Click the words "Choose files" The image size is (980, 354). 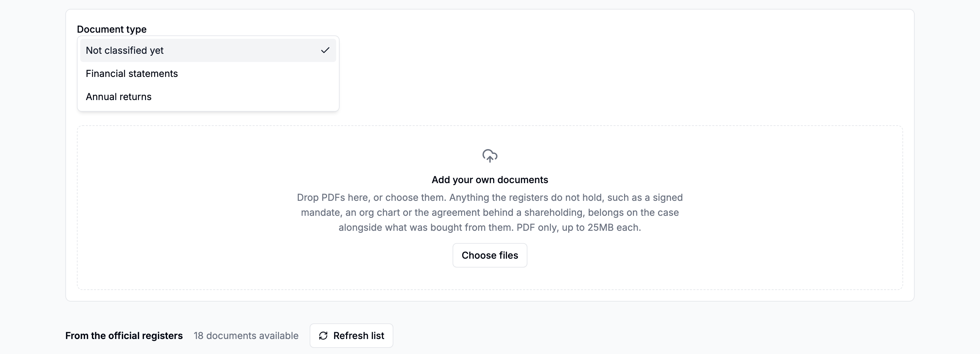(490, 255)
